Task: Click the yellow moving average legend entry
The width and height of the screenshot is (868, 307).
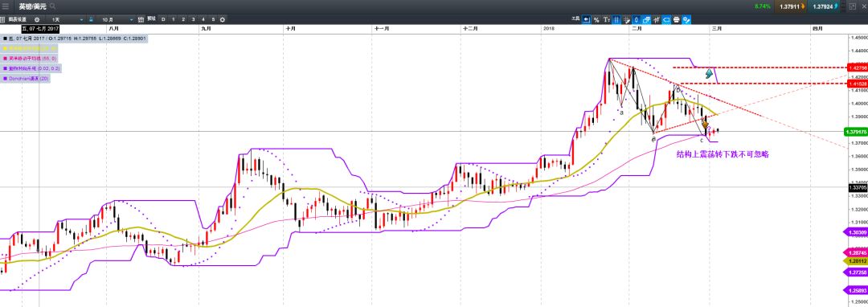Action: point(30,48)
